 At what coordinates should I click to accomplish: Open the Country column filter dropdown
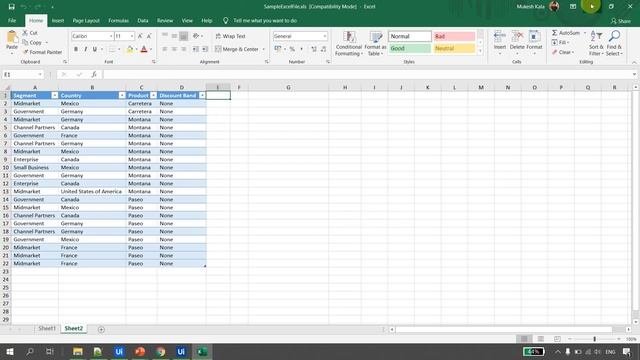(122, 96)
